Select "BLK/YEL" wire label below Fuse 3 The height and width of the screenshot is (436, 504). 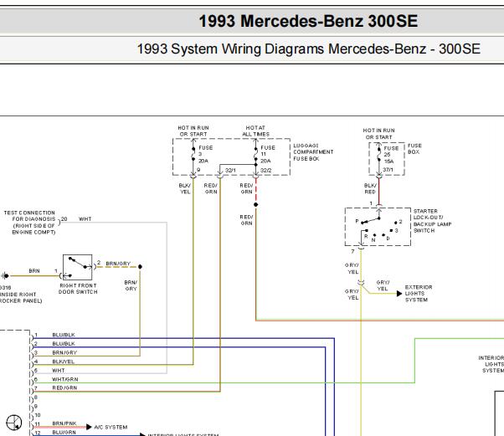(185, 188)
